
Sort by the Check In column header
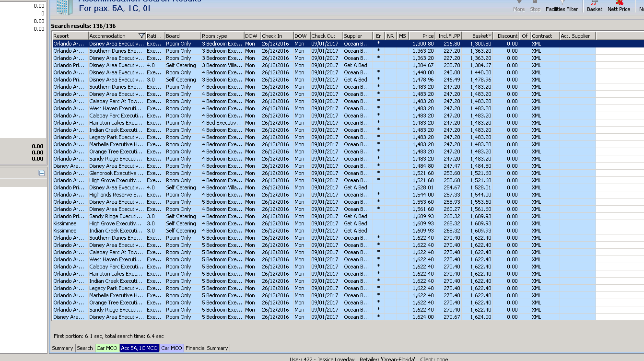pyautogui.click(x=277, y=36)
